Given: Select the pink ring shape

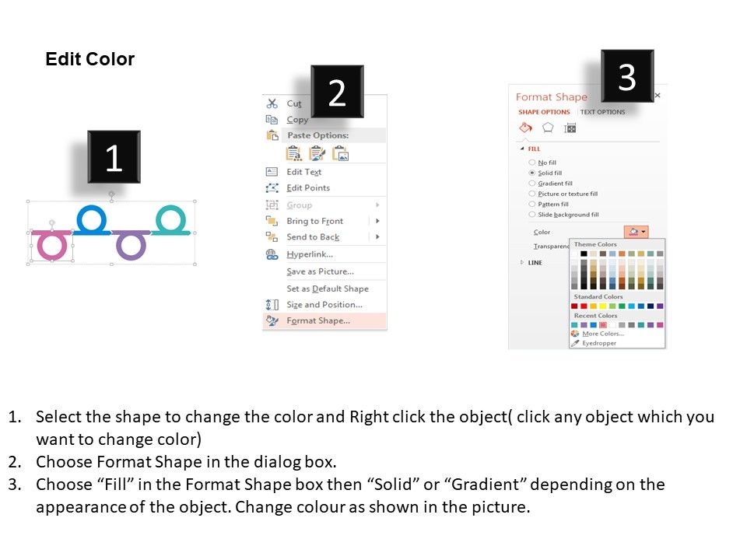Looking at the screenshot, I should (52, 247).
